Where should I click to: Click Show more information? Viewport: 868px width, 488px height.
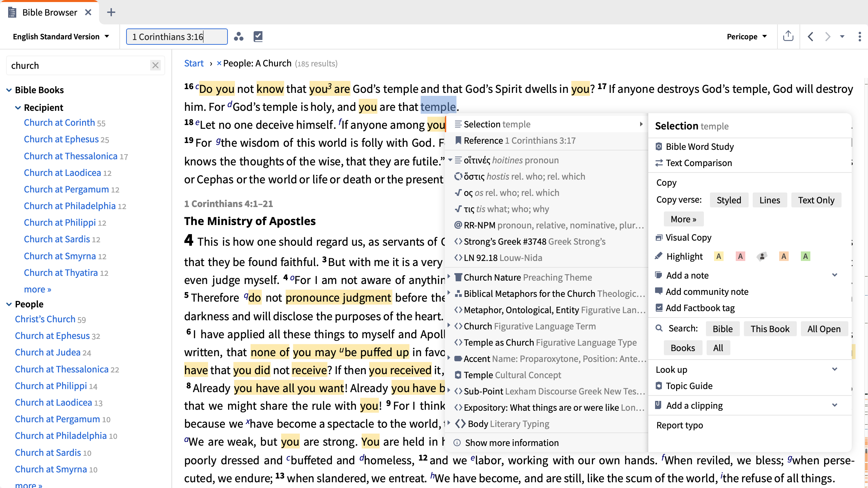(512, 443)
